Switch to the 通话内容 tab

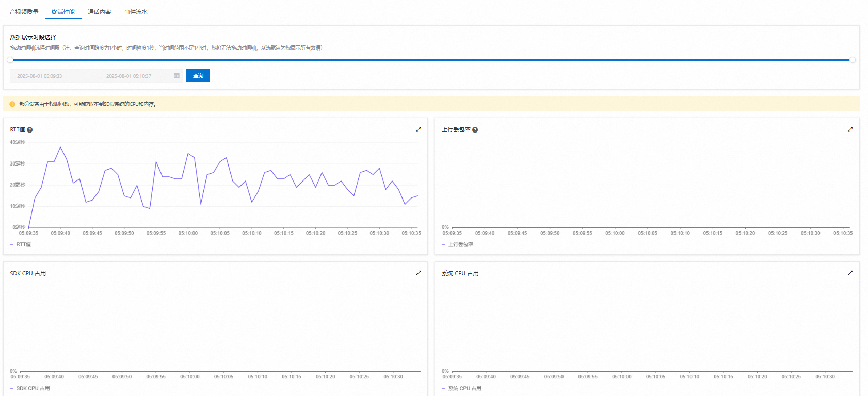(x=99, y=12)
